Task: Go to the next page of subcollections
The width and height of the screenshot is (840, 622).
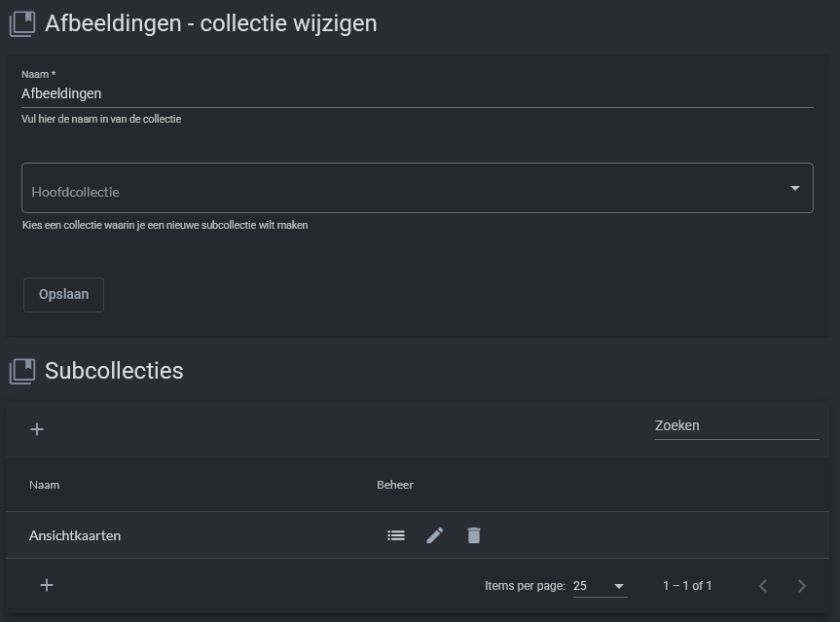Action: [x=802, y=586]
